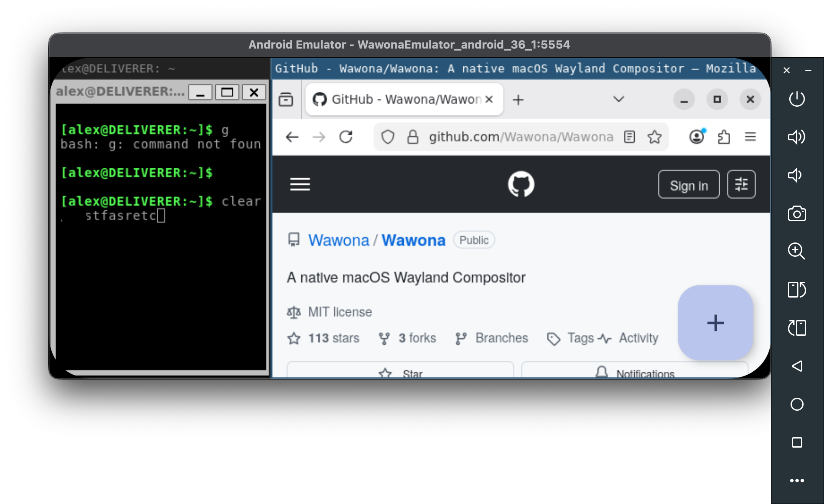Click the floating plus action button
The width and height of the screenshot is (824, 504).
(x=715, y=323)
